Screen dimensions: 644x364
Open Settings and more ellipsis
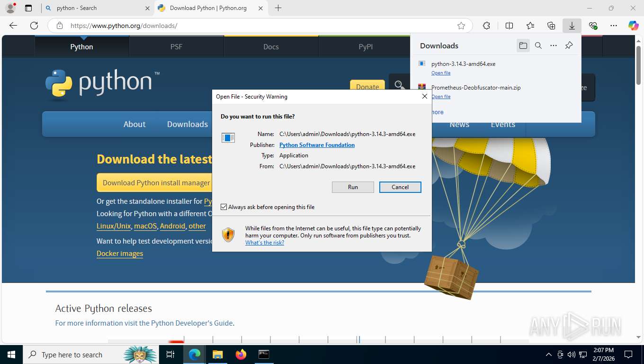614,26
